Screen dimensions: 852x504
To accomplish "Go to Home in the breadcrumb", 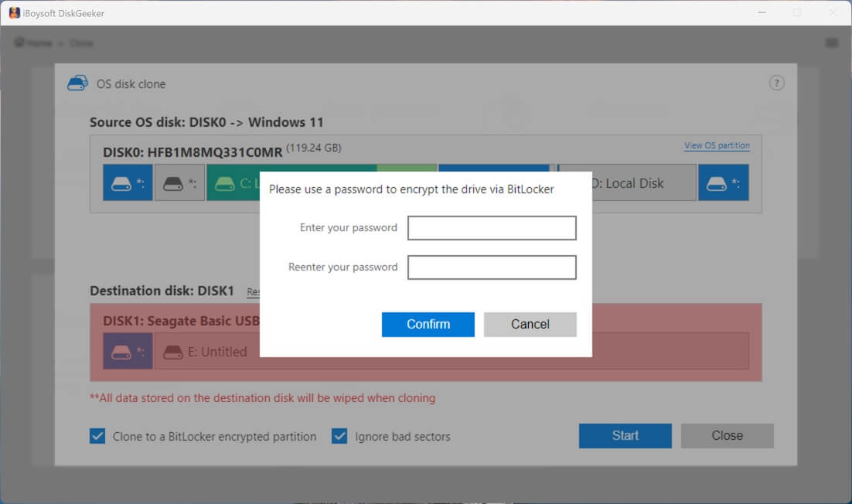I will pyautogui.click(x=34, y=43).
